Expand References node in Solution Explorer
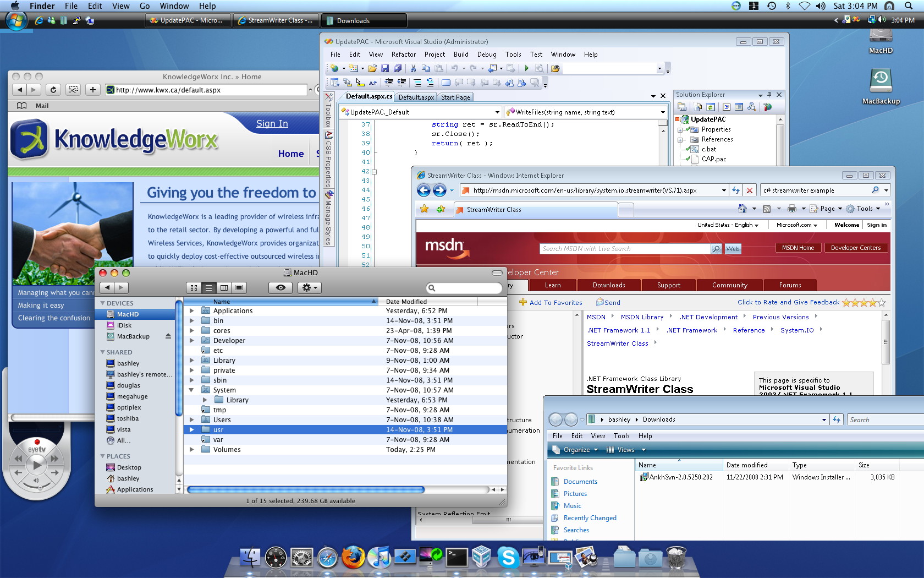Image resolution: width=924 pixels, height=578 pixels. 680,140
